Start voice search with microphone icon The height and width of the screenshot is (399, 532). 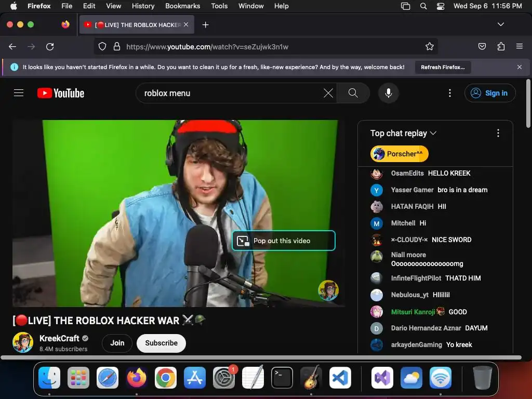pyautogui.click(x=389, y=93)
